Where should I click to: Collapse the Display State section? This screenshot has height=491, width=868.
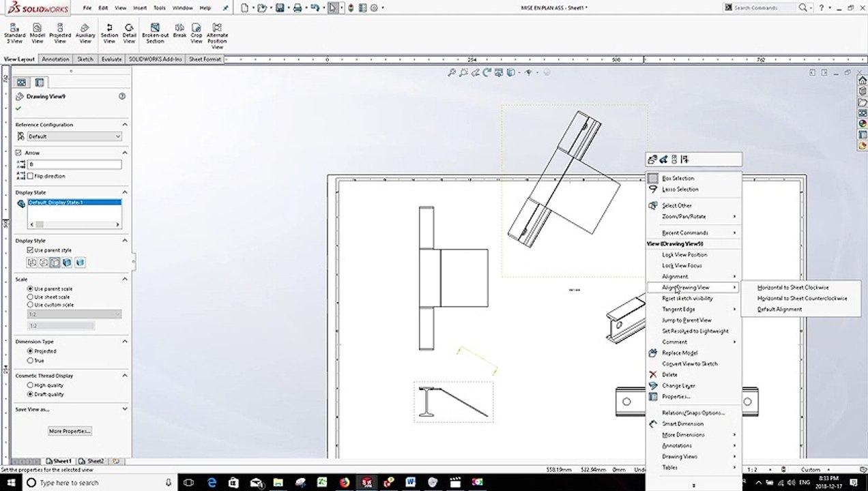(125, 192)
